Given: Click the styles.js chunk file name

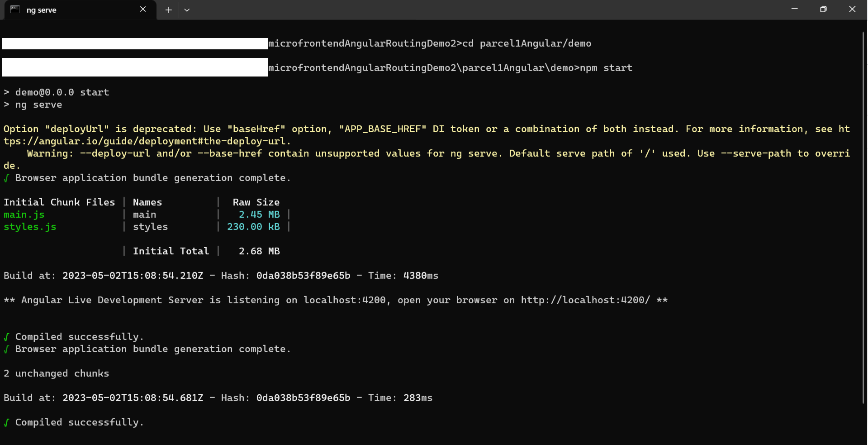Looking at the screenshot, I should click(x=30, y=227).
